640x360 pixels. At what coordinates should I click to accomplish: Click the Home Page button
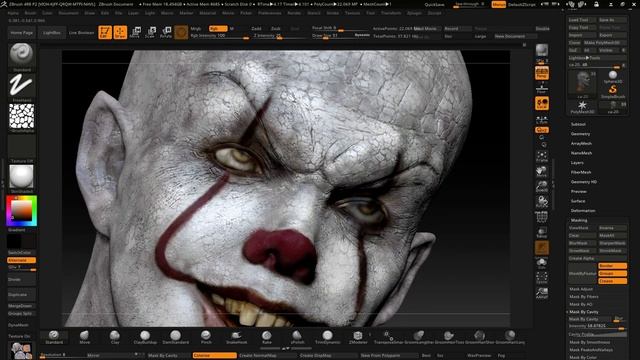22,33
